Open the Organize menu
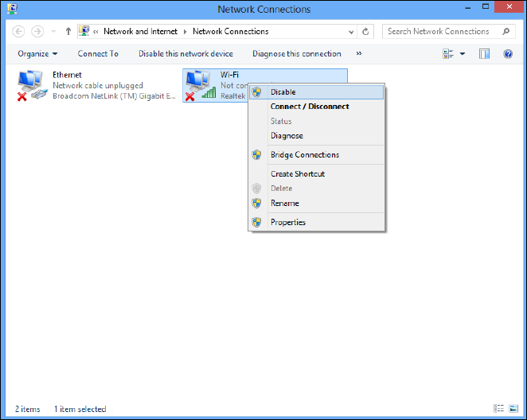The image size is (527, 420). [37, 54]
